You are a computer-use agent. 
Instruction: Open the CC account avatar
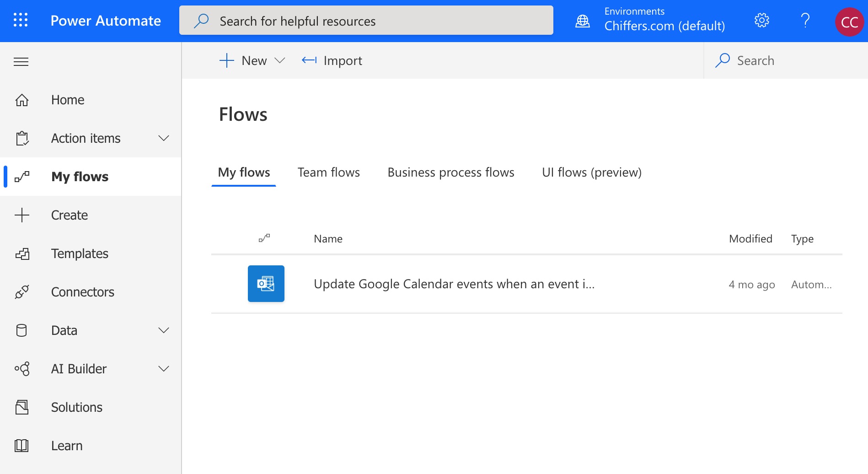click(x=849, y=22)
